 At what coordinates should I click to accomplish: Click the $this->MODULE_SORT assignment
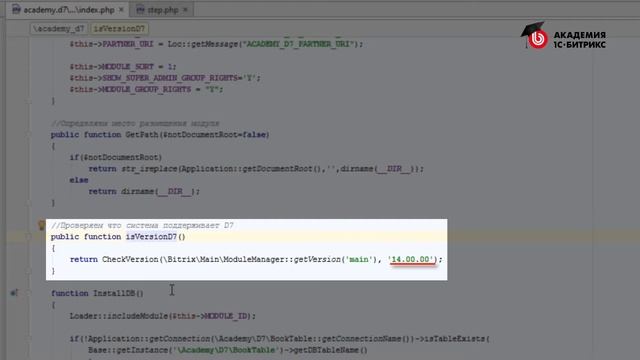pos(122,67)
